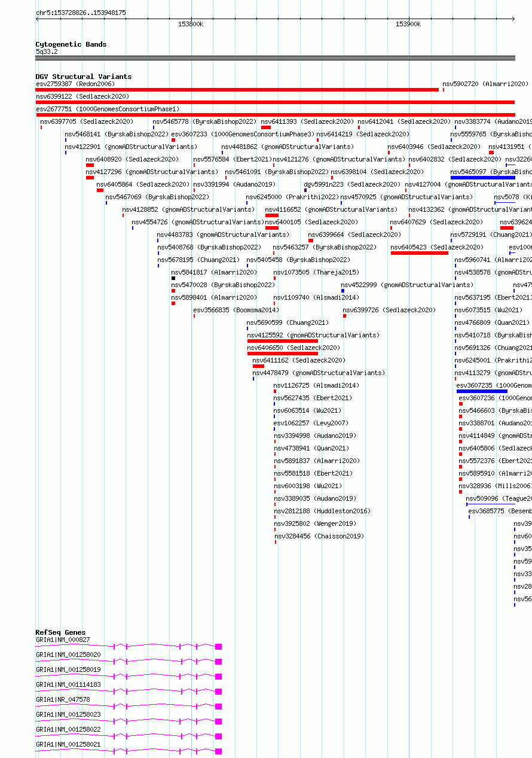Select the nsv6245000 (Prakrithi2022) label
The image size is (532, 758).
tap(292, 197)
